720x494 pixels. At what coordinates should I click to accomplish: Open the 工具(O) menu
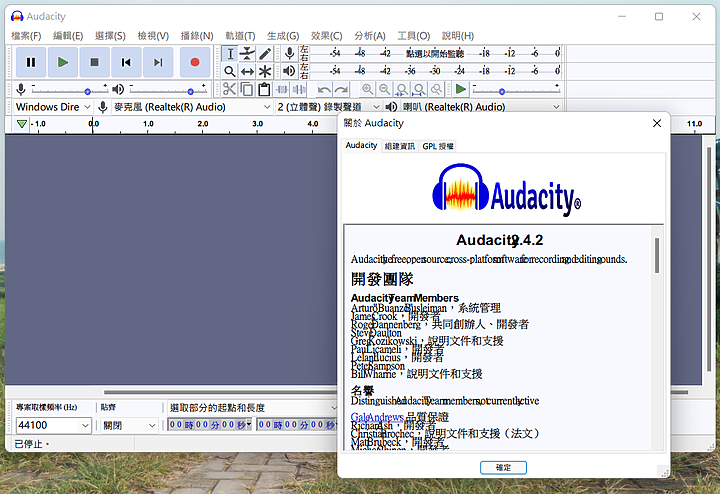[x=414, y=35]
